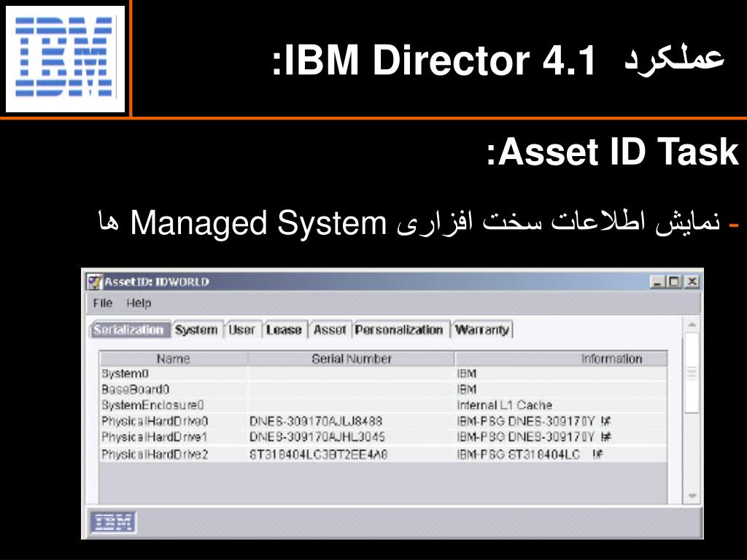Click the scrollbar down arrow
The width and height of the screenshot is (747, 560).
pyautogui.click(x=692, y=496)
